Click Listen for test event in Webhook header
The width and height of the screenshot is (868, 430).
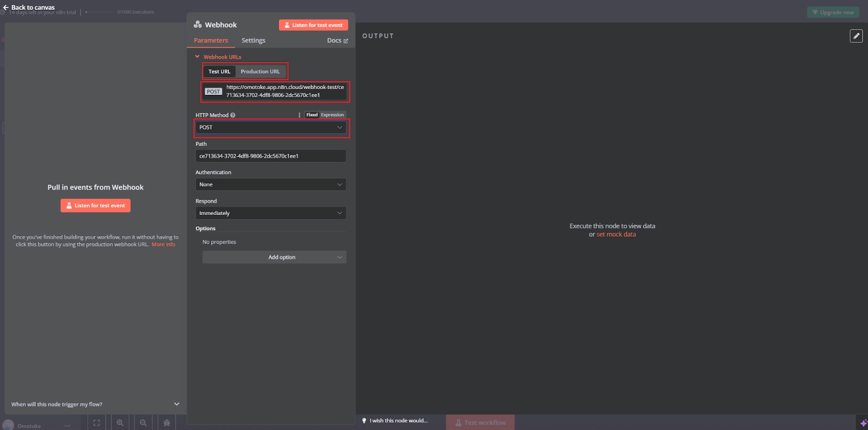[x=314, y=25]
